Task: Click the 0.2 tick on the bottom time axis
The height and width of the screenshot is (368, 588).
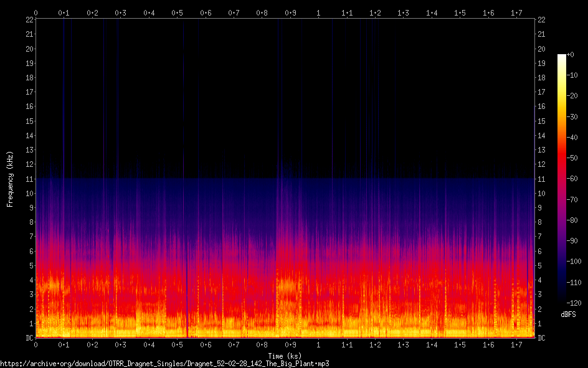Action: (92, 344)
